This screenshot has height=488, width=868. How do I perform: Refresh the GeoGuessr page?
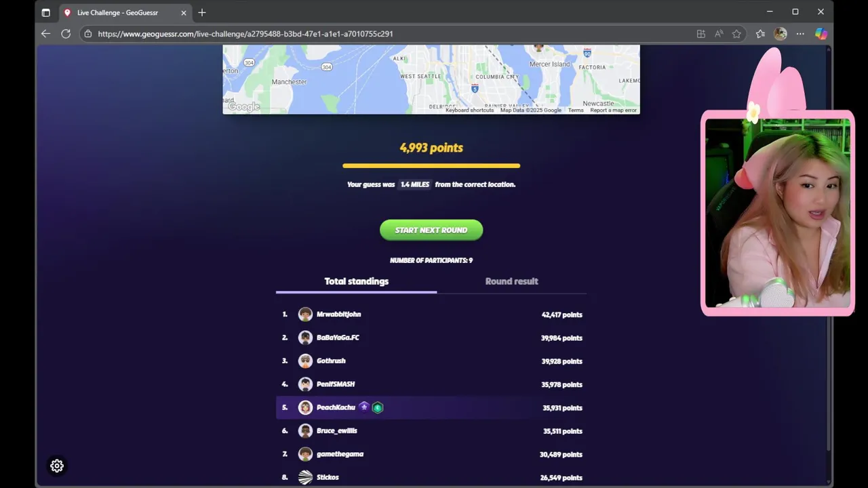tap(66, 33)
